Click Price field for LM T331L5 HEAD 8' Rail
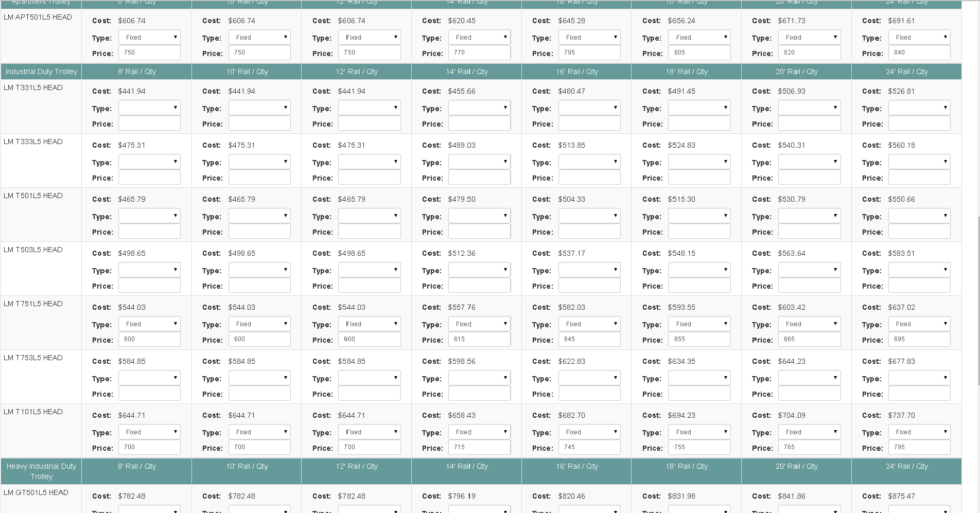This screenshot has height=513, width=980. [149, 123]
